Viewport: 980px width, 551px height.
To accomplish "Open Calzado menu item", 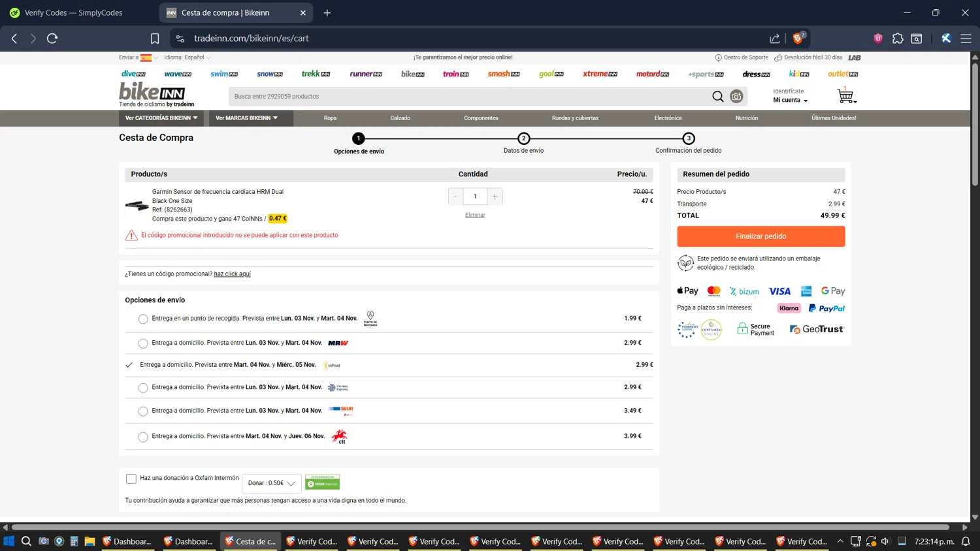I will [x=400, y=118].
